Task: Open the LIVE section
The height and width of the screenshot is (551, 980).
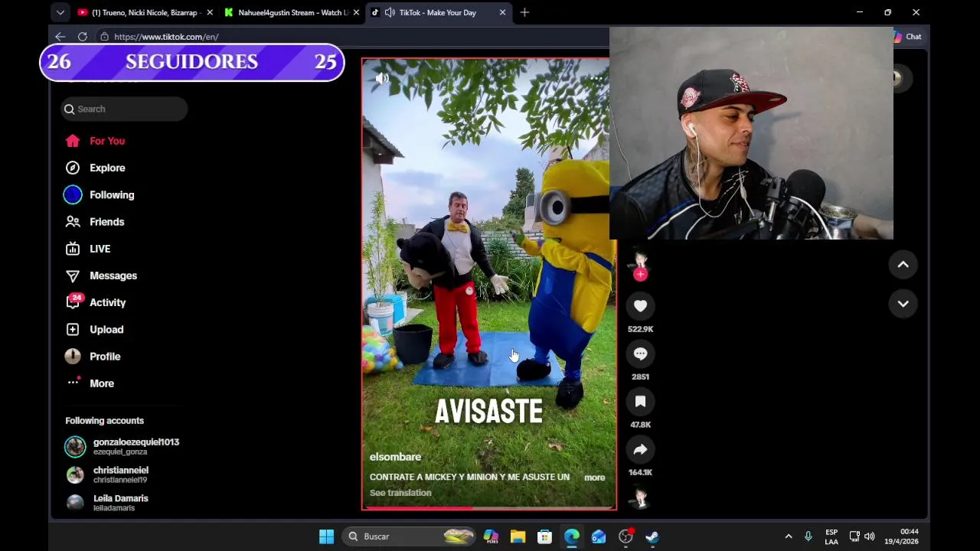Action: pos(89,249)
